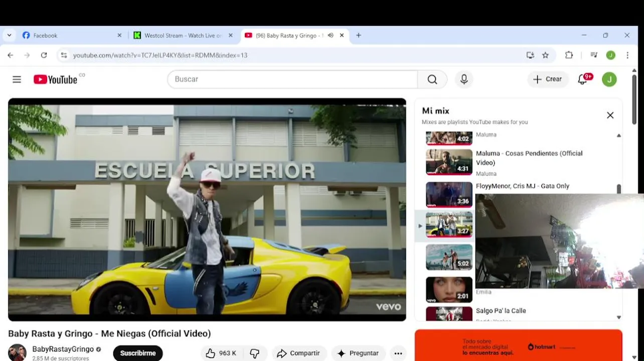Screen dimensions: 644x361
Task: Play FloyyMenor, Cris MJ - Gata Only
Action: click(x=523, y=186)
